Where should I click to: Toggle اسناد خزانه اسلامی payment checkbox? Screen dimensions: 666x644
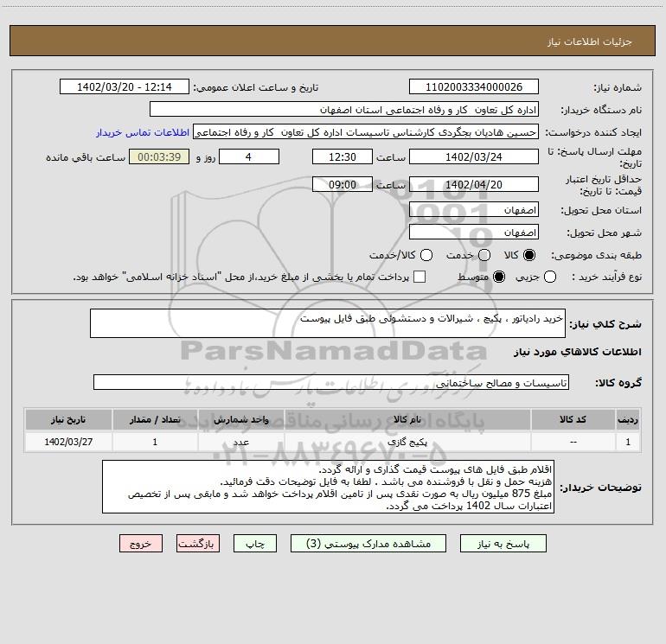click(419, 277)
